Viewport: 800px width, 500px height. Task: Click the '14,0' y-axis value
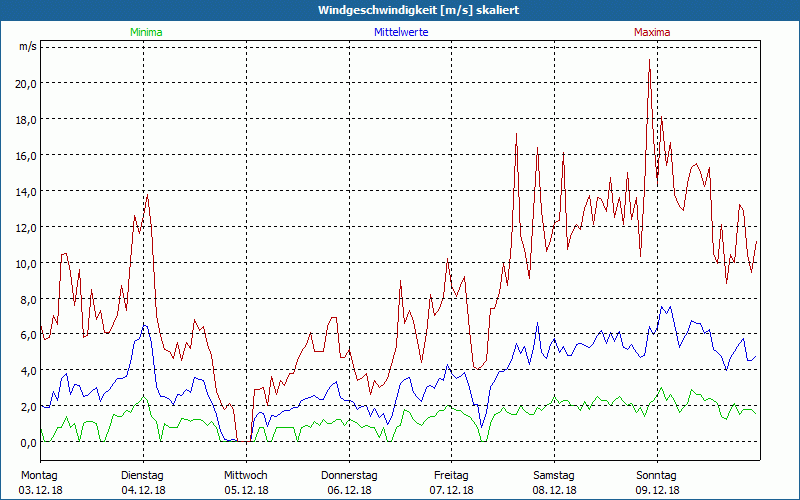(26, 192)
